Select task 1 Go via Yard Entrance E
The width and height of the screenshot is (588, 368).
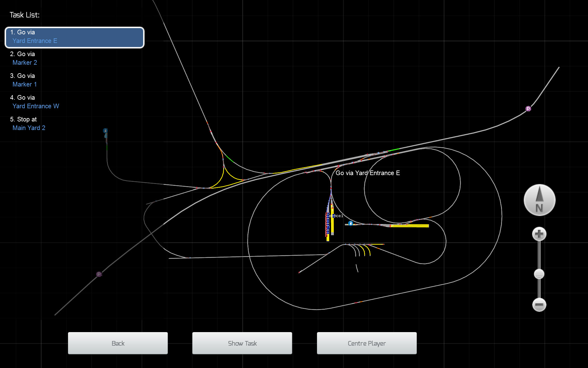coord(74,37)
